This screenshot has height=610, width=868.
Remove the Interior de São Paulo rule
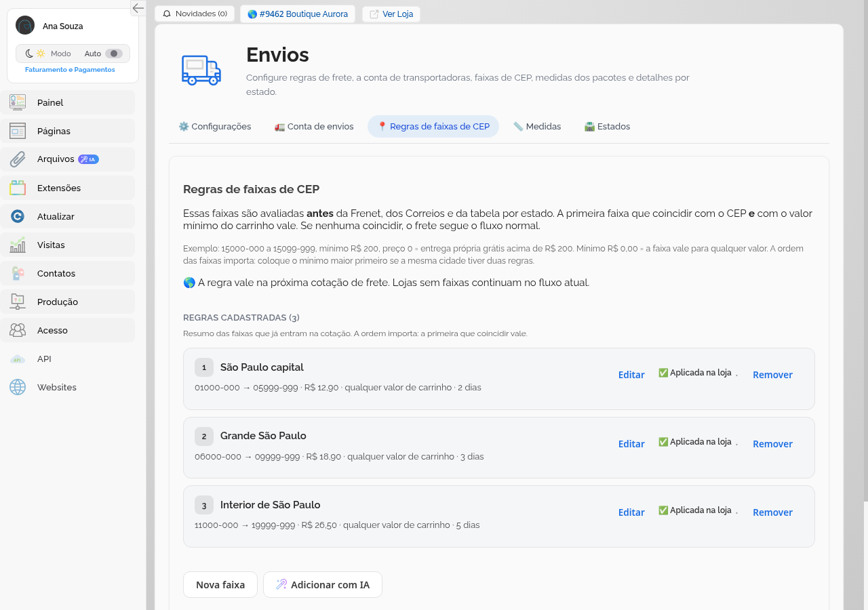tap(772, 512)
